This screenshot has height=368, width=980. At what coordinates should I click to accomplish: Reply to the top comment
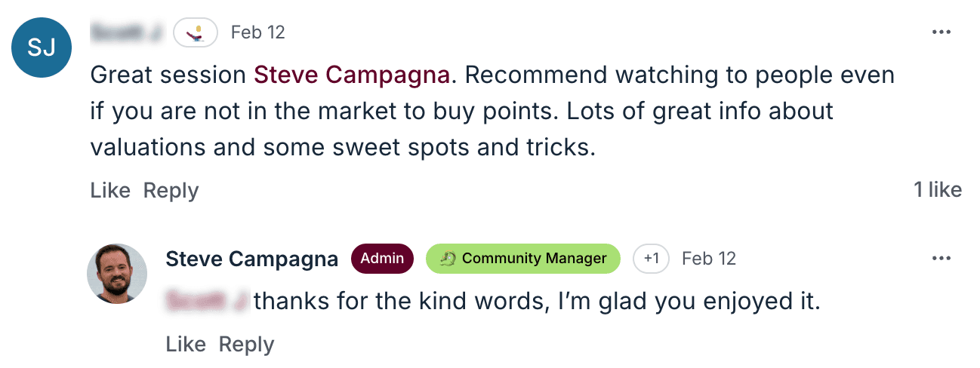point(171,191)
